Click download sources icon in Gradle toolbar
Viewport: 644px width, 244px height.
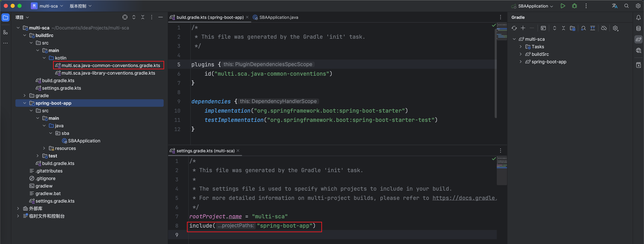[x=592, y=28]
